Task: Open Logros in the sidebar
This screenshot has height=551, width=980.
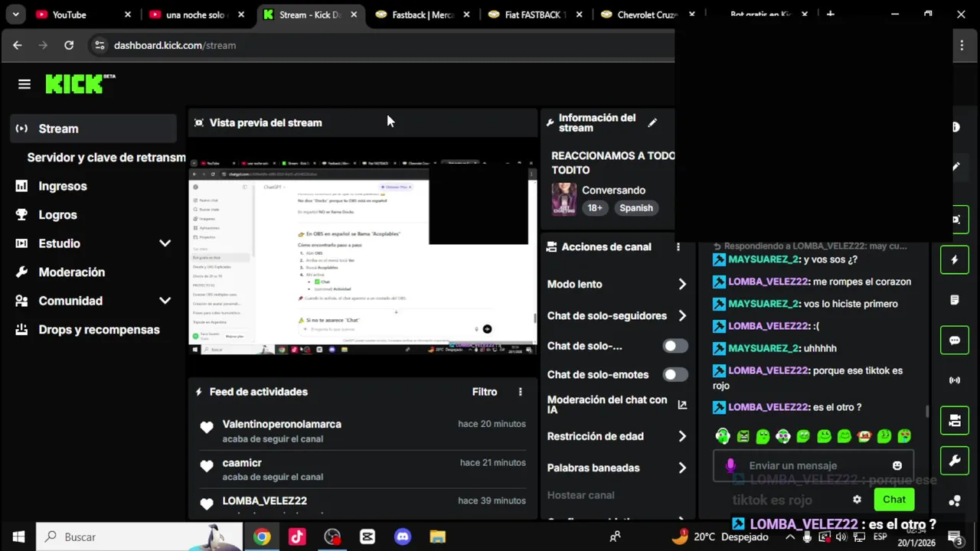Action: (x=93, y=215)
